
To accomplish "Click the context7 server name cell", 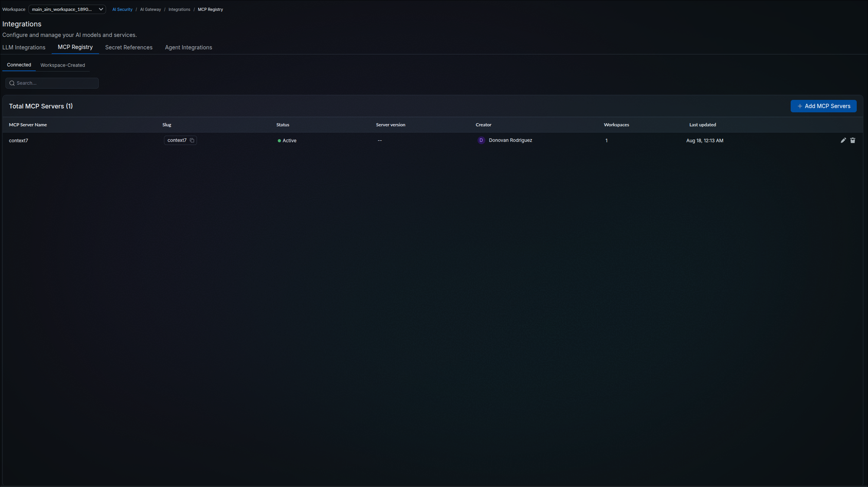I will (x=19, y=141).
